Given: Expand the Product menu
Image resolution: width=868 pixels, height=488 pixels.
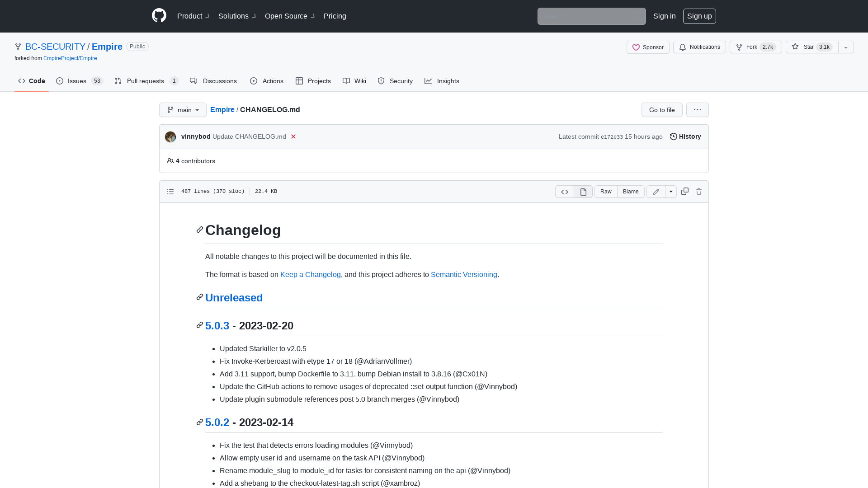Looking at the screenshot, I should (x=193, y=16).
